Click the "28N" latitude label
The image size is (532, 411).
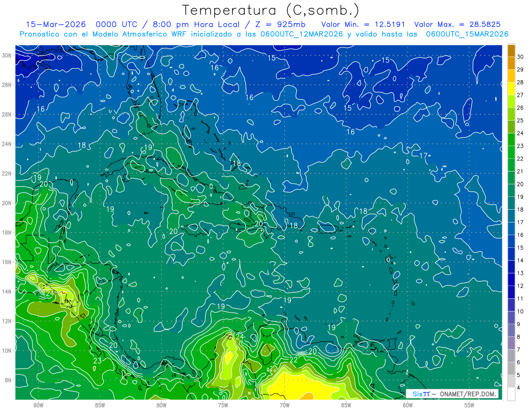pyautogui.click(x=8, y=85)
